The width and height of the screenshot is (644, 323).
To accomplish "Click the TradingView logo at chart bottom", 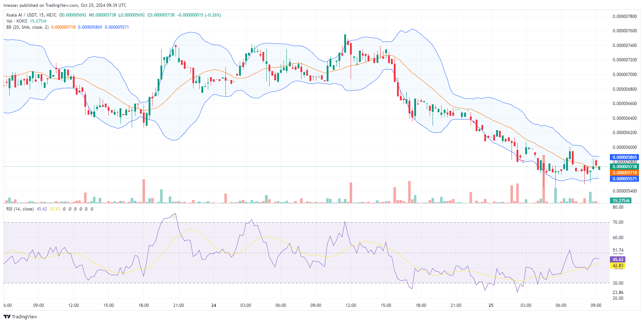I will click(20, 317).
